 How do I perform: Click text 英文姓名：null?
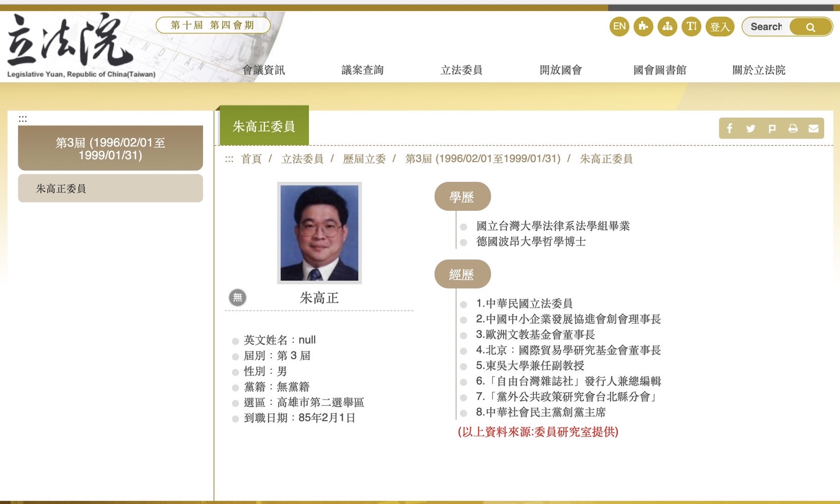coord(280,340)
